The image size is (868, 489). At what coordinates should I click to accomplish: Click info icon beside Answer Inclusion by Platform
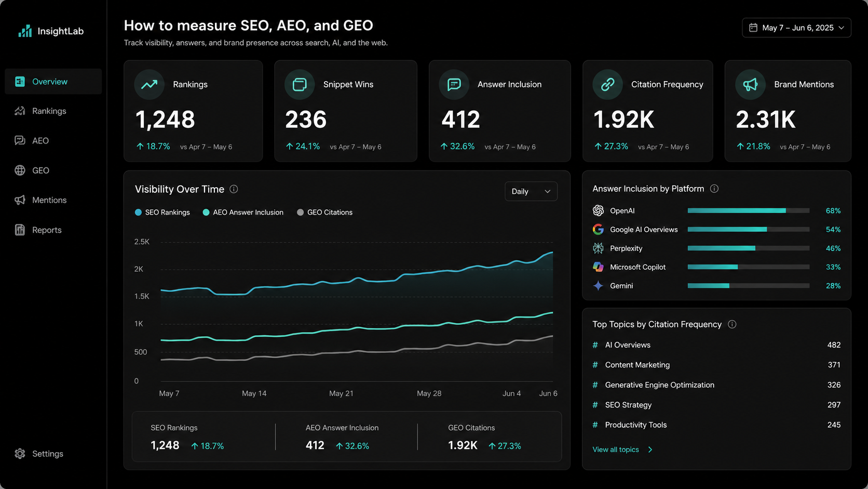[714, 189]
